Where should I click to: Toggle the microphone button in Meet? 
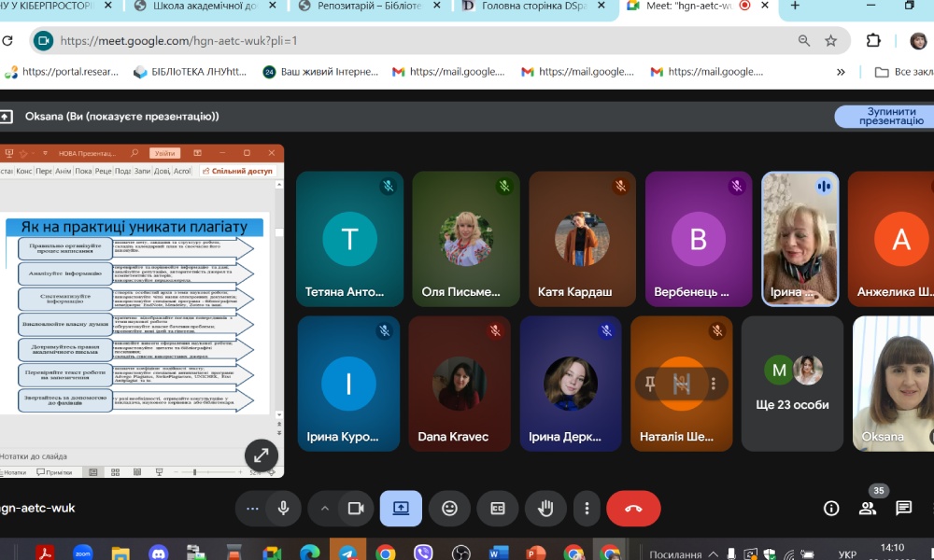click(283, 509)
